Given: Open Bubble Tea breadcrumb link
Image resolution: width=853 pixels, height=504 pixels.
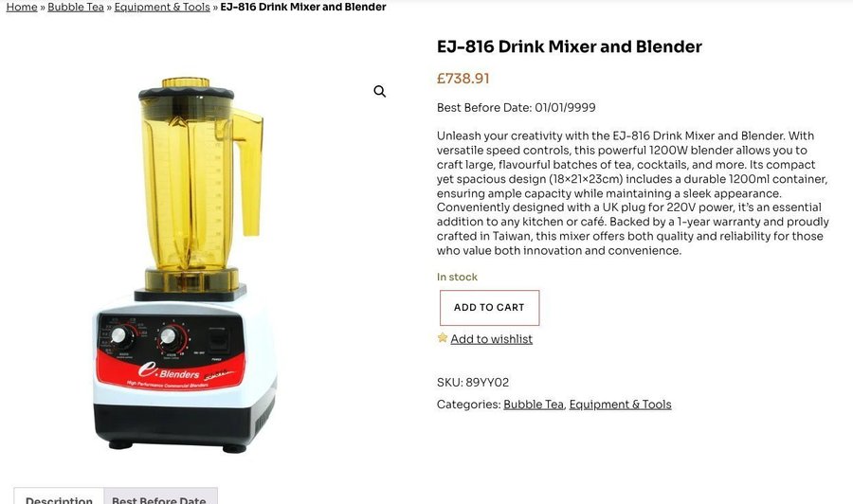Looking at the screenshot, I should click(76, 7).
